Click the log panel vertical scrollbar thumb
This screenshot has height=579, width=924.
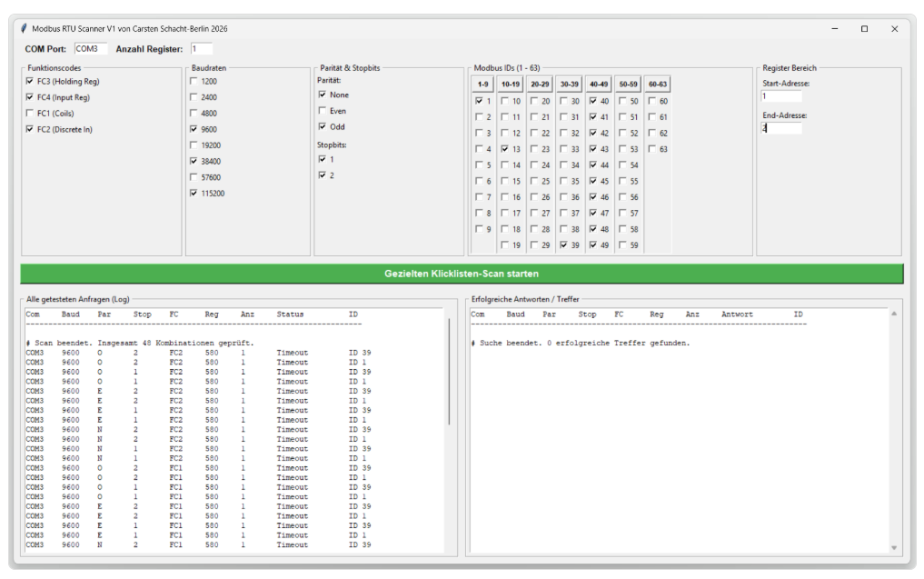(x=449, y=372)
